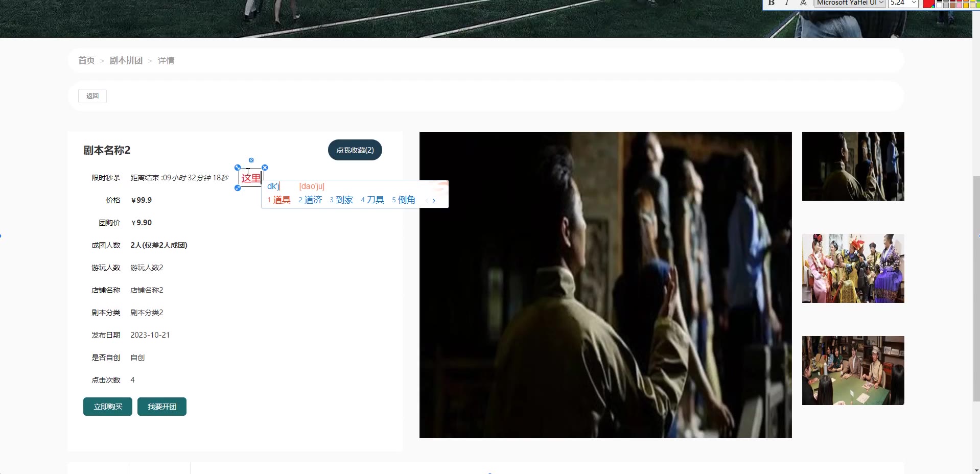Click the 限时秒杀 label

coord(106,178)
